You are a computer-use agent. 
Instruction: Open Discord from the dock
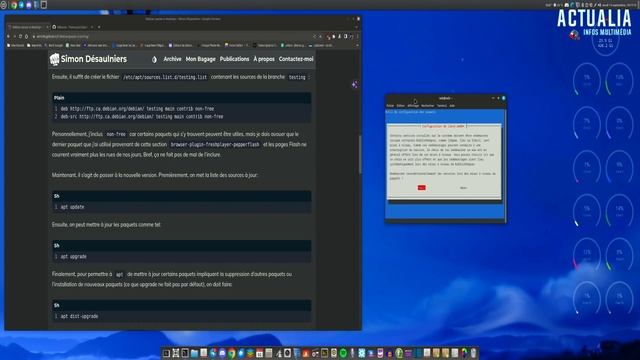[x=222, y=353]
